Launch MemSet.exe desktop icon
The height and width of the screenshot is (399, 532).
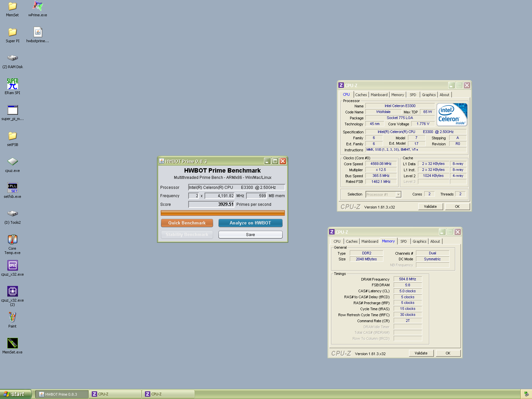(12, 343)
